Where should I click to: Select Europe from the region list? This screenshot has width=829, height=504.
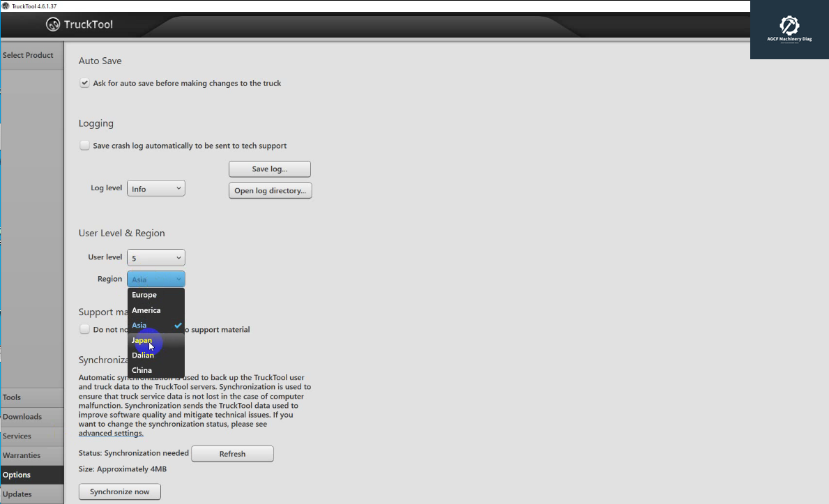pyautogui.click(x=144, y=294)
